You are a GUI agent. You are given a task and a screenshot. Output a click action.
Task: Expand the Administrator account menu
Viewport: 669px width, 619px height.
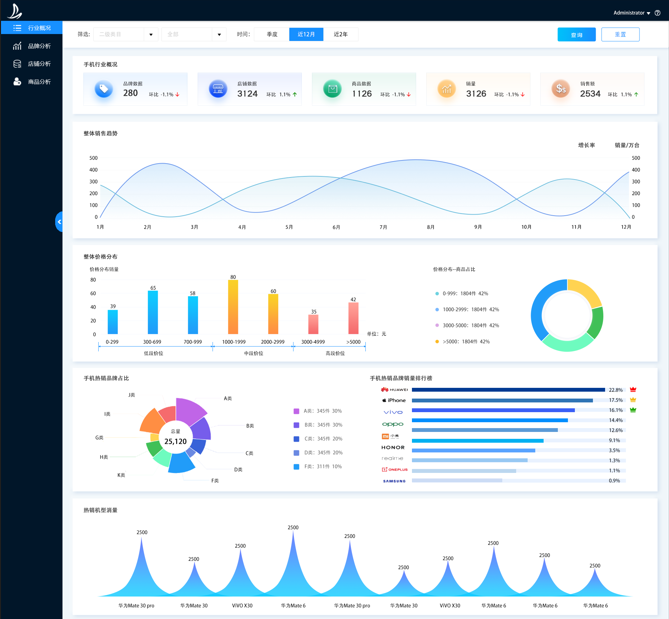click(632, 13)
